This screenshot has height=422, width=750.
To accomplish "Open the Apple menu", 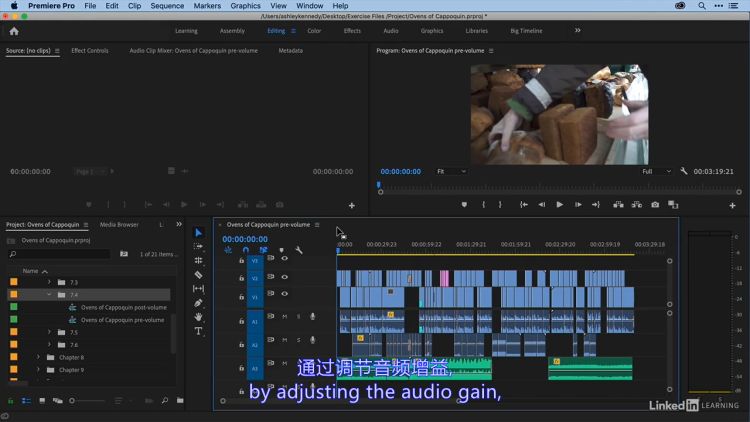I will click(14, 6).
